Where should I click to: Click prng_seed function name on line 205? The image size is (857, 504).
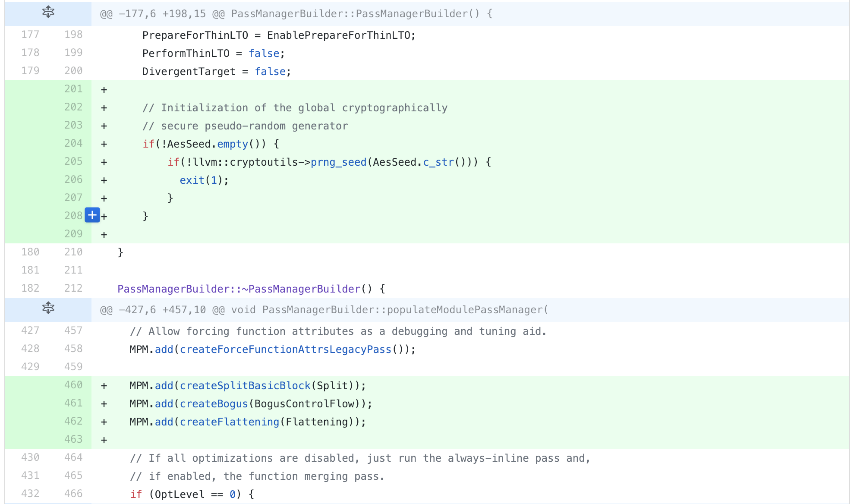tap(338, 162)
